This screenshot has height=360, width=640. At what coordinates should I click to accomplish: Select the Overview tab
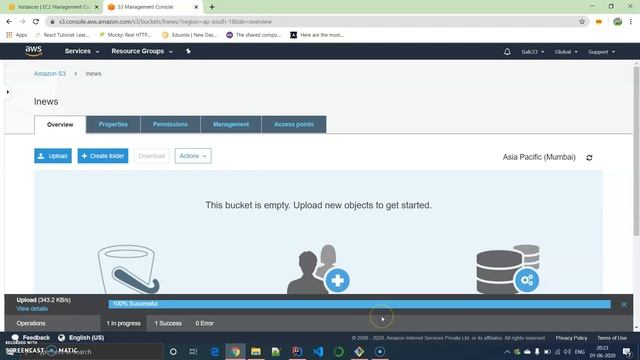pyautogui.click(x=60, y=124)
